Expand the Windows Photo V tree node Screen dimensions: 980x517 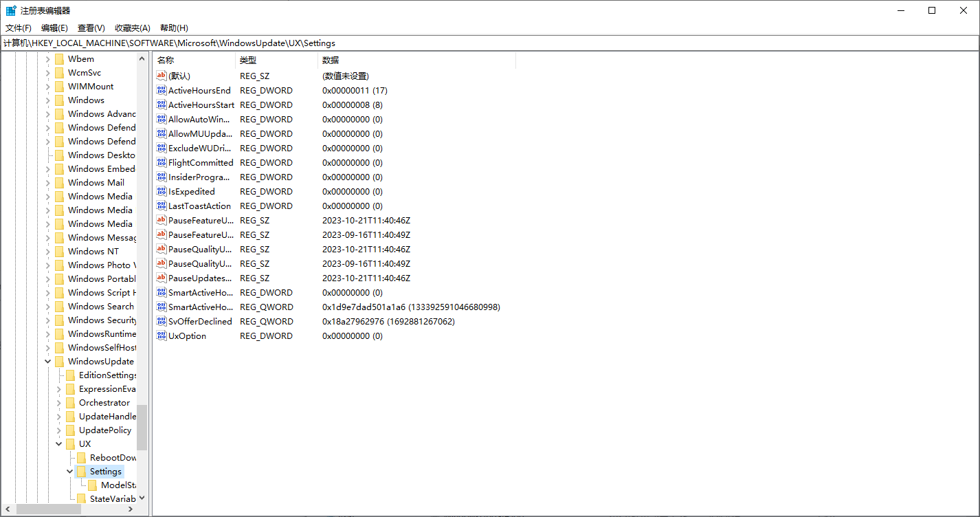pyautogui.click(x=48, y=265)
